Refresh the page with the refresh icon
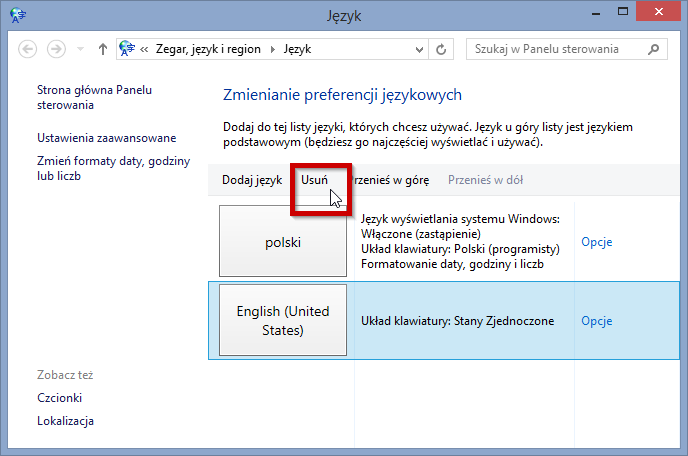Image resolution: width=688 pixels, height=456 pixels. coord(441,49)
